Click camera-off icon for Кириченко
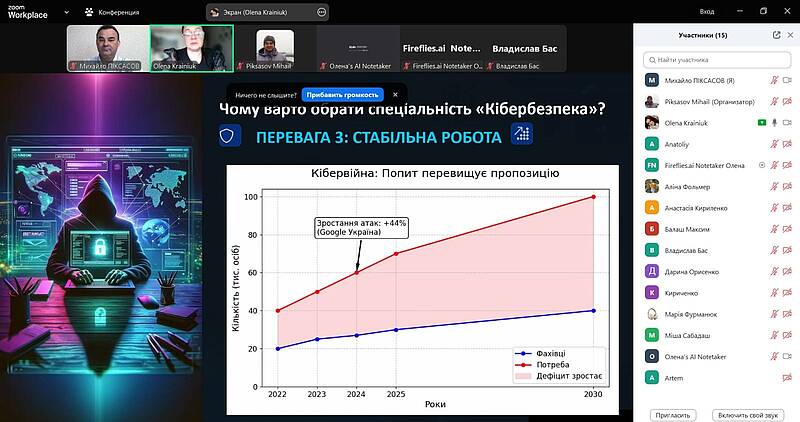The width and height of the screenshot is (800, 422). (787, 292)
